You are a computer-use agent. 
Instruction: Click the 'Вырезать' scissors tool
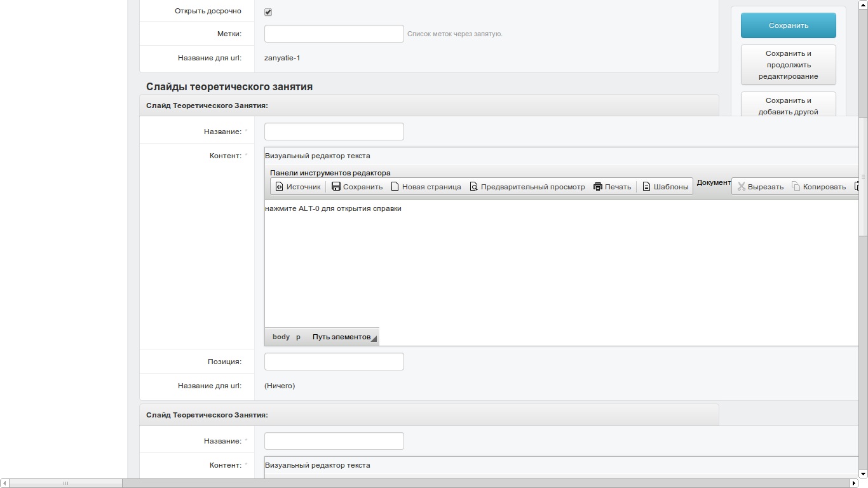(x=761, y=187)
